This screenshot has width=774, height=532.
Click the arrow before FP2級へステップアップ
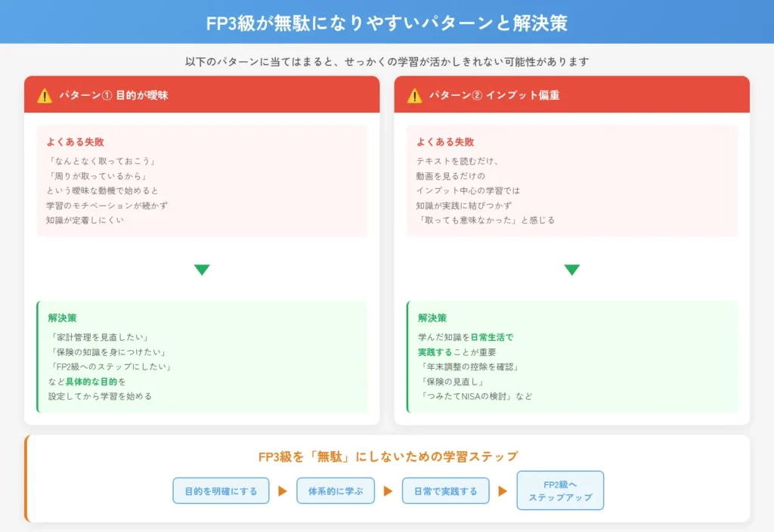tap(501, 490)
